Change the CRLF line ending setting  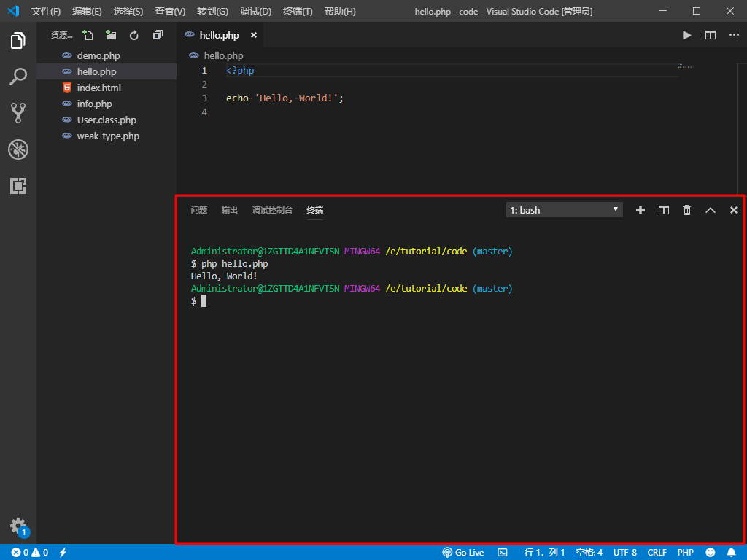click(657, 553)
